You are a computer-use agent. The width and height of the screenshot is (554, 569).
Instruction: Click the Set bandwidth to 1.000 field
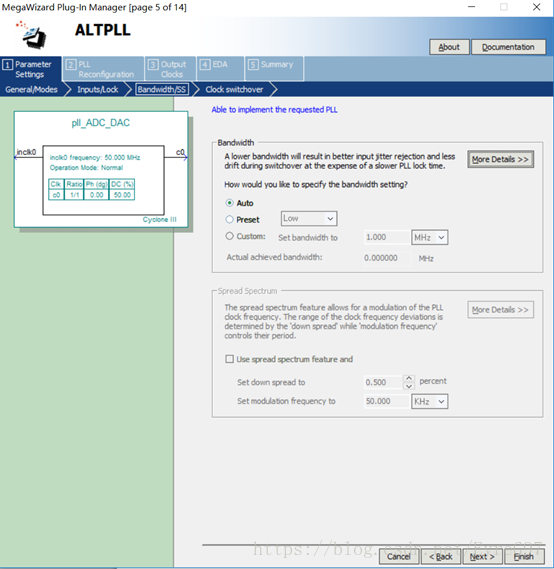pos(387,237)
